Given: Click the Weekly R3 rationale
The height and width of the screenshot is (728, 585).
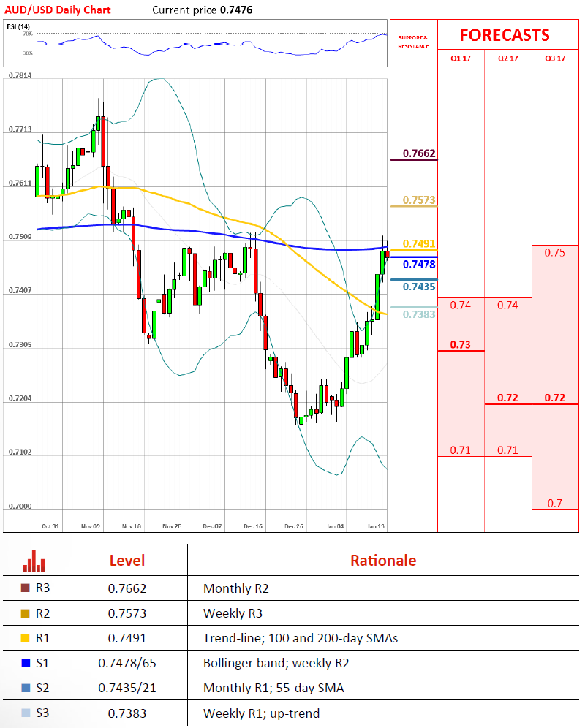Looking at the screenshot, I should (x=233, y=613).
